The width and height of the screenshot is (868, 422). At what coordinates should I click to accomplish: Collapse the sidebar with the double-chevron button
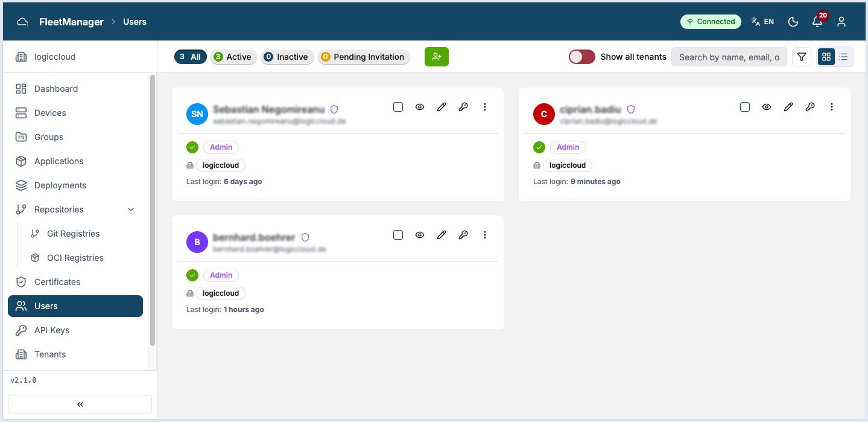coord(80,404)
